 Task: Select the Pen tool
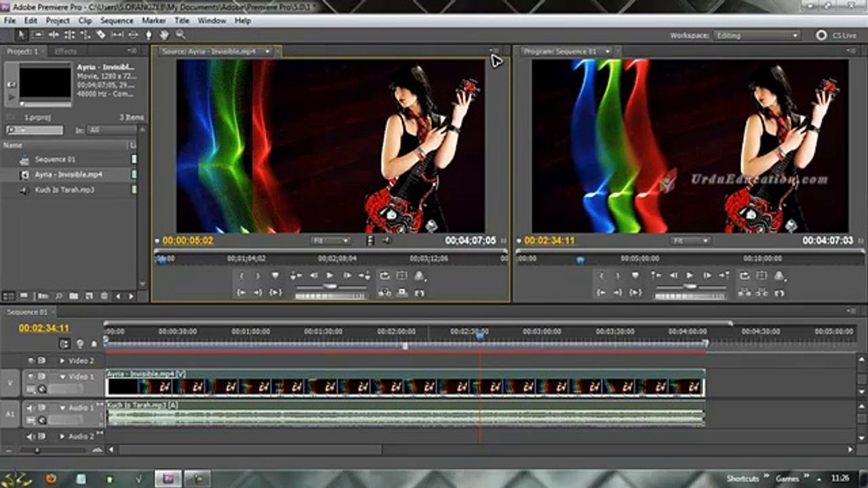click(149, 35)
